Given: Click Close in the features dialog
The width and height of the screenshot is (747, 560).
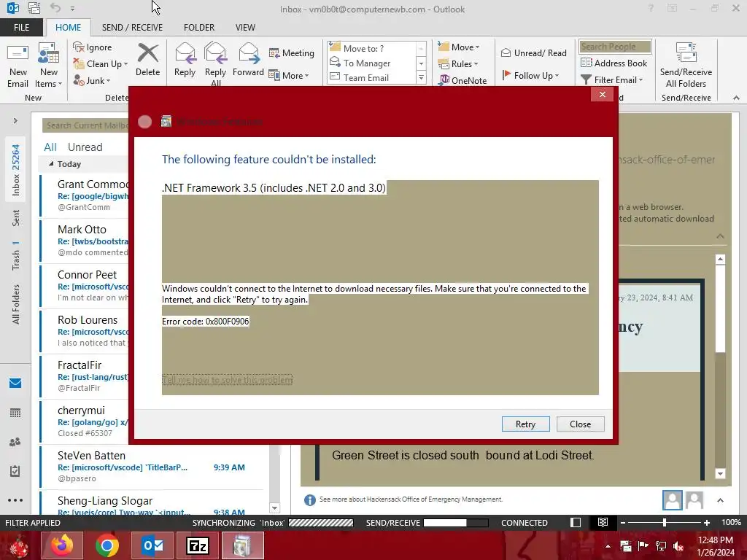Looking at the screenshot, I should click(580, 424).
